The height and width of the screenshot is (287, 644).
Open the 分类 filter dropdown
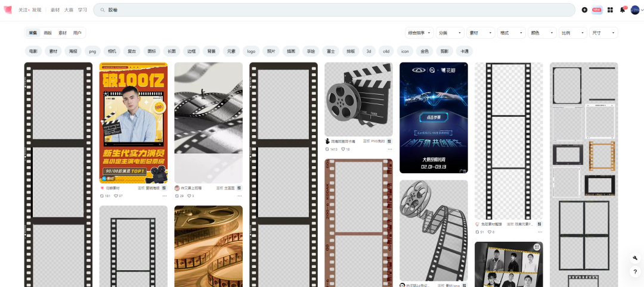[x=450, y=33]
